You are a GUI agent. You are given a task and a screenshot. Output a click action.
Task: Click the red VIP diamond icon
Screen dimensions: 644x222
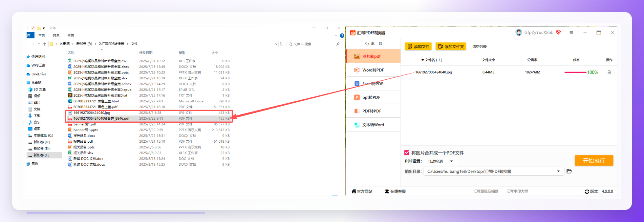[x=558, y=32]
